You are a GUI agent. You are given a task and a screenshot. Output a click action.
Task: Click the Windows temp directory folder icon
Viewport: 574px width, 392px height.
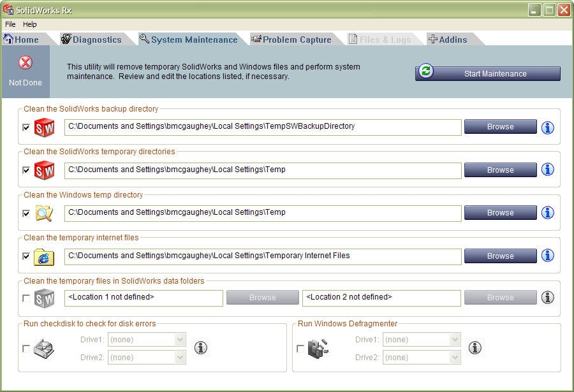(44, 213)
